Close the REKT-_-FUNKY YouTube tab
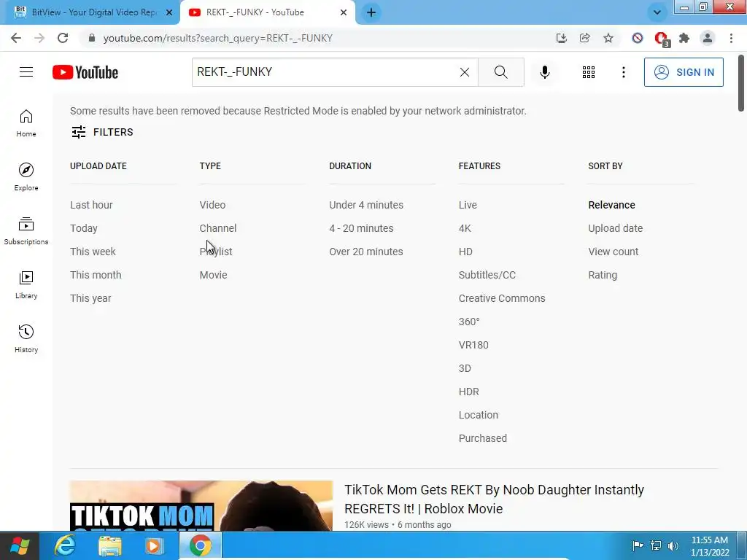 [344, 12]
